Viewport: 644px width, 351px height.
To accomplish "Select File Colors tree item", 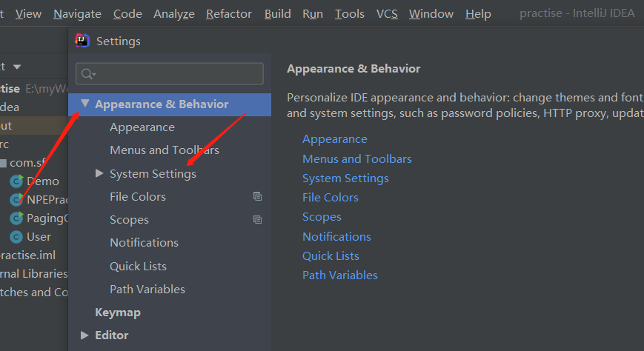I will click(138, 197).
